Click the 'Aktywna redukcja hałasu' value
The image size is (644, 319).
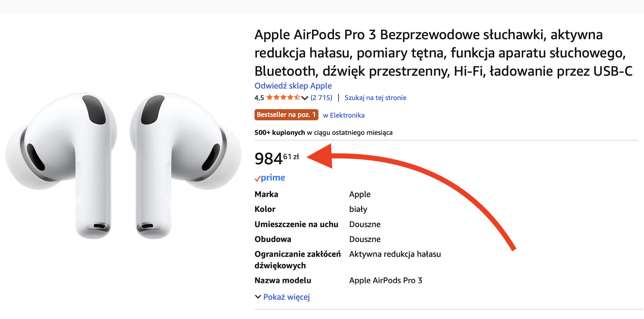click(395, 254)
